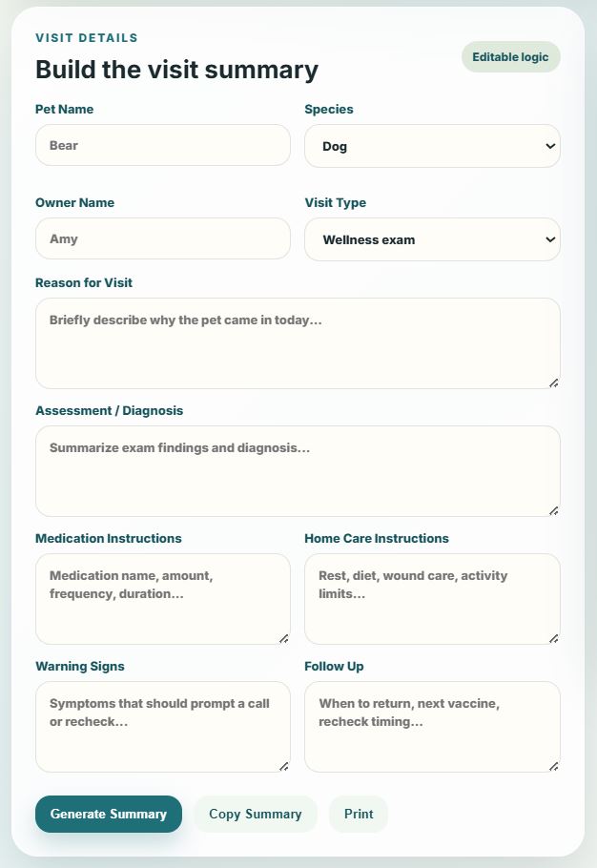Click the Editable logic badge
Screen dimensions: 597x868
tap(510, 57)
